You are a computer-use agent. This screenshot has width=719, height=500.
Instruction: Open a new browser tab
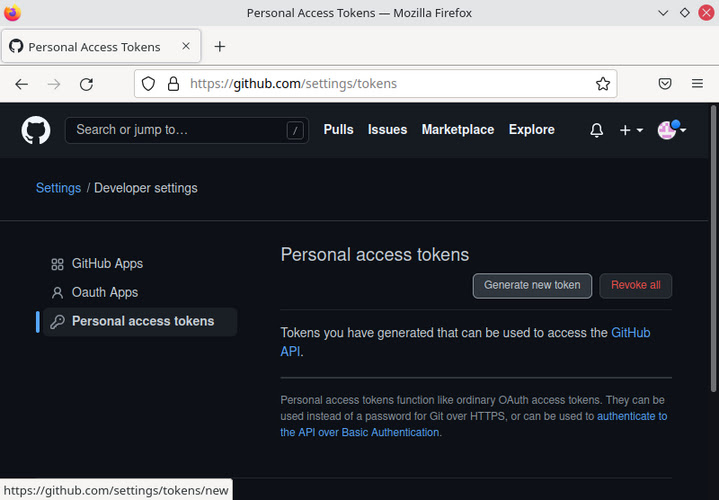point(220,46)
